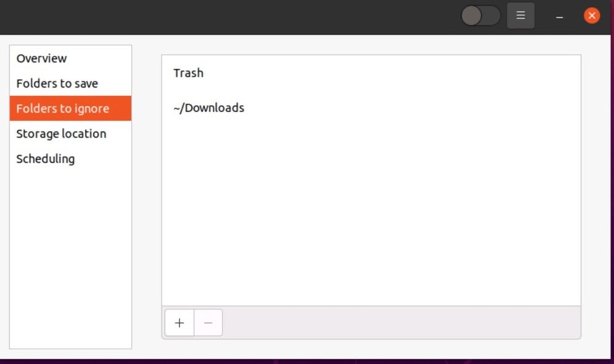Select Overview in the sidebar

41,58
